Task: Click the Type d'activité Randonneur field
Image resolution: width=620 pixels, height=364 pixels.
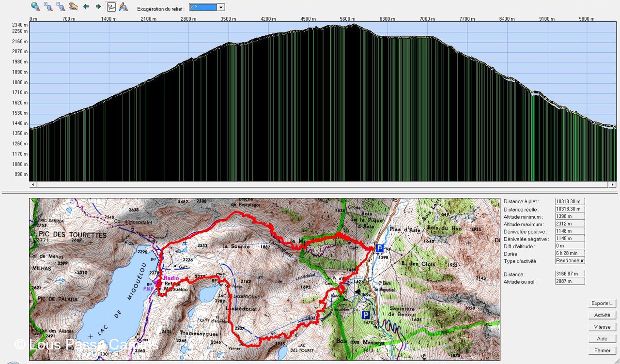Action: click(x=570, y=261)
